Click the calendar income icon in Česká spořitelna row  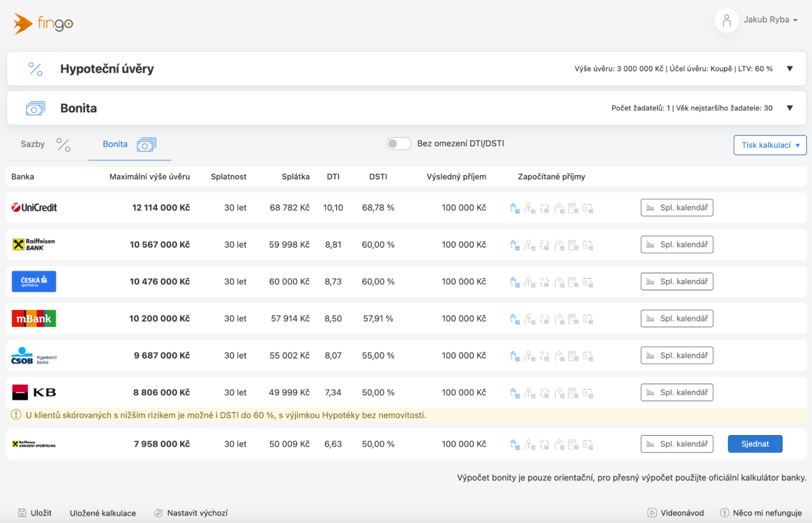(589, 281)
